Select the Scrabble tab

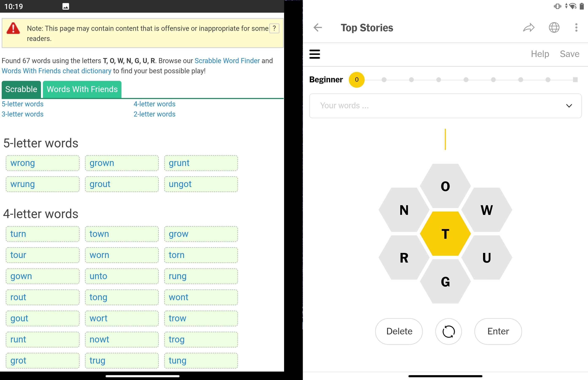(x=21, y=90)
